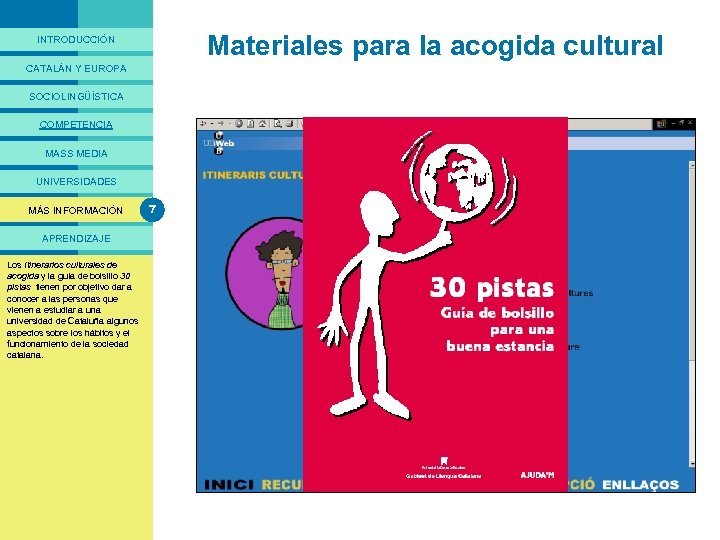Click AJUDA'M on the red cover
720x540 pixels.
tap(537, 475)
